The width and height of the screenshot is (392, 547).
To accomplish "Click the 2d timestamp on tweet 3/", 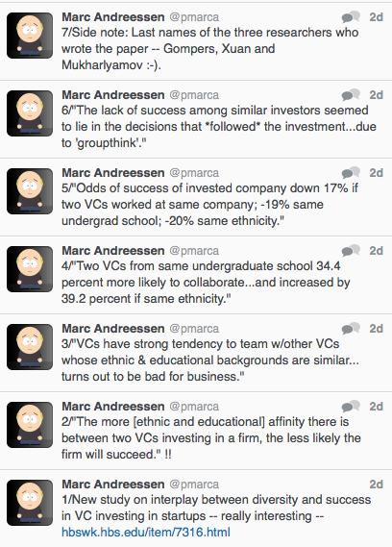I will point(377,329).
